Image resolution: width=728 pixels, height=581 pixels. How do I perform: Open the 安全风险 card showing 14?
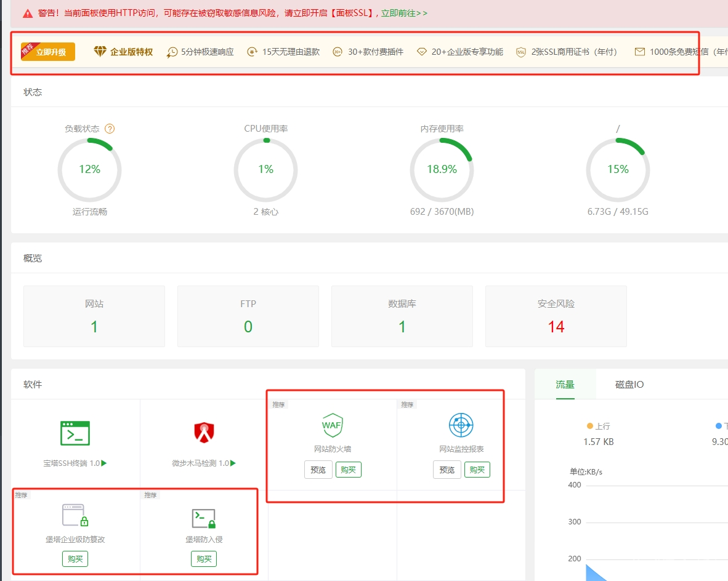(556, 316)
